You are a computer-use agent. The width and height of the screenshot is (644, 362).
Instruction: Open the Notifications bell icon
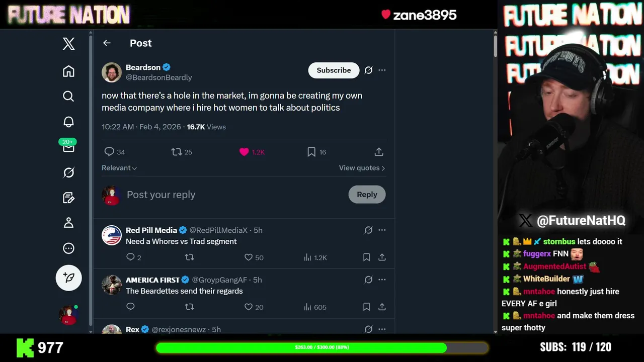[68, 122]
